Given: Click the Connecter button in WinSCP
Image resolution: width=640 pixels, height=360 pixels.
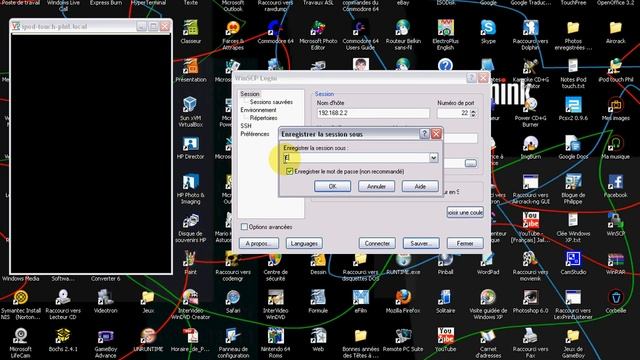Looking at the screenshot, I should [x=377, y=243].
